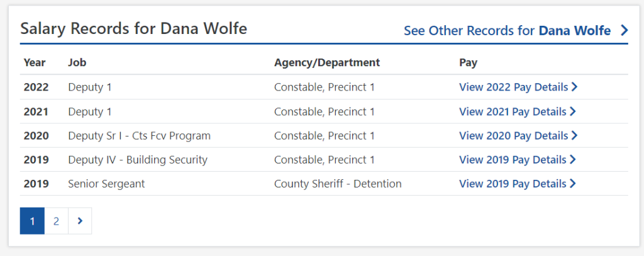
Task: Click the Deputy Sr I - Cts Fcv Program cell
Action: click(x=139, y=136)
